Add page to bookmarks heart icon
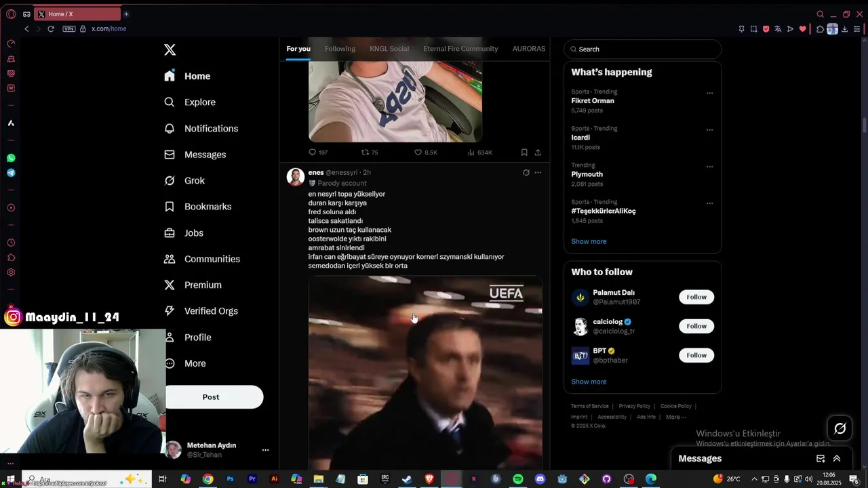The width and height of the screenshot is (868, 488). [x=803, y=29]
